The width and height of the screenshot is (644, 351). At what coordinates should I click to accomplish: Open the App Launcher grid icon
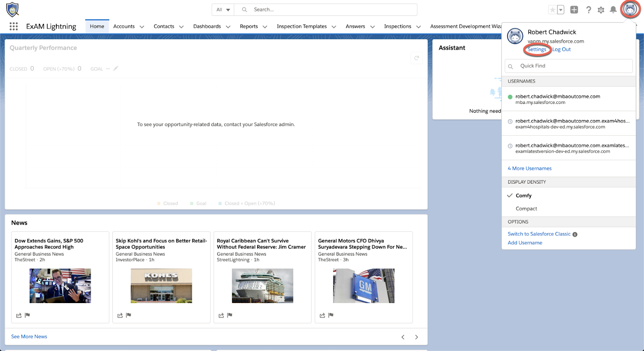pos(14,26)
